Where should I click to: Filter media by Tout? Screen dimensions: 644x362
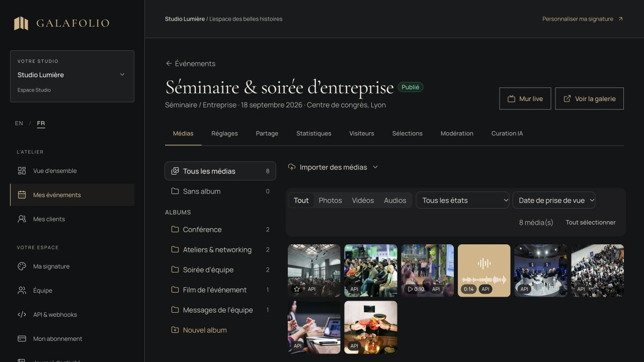point(301,200)
